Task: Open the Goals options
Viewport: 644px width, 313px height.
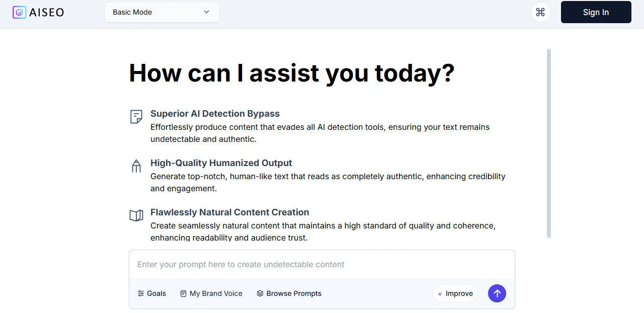Action: (x=151, y=293)
